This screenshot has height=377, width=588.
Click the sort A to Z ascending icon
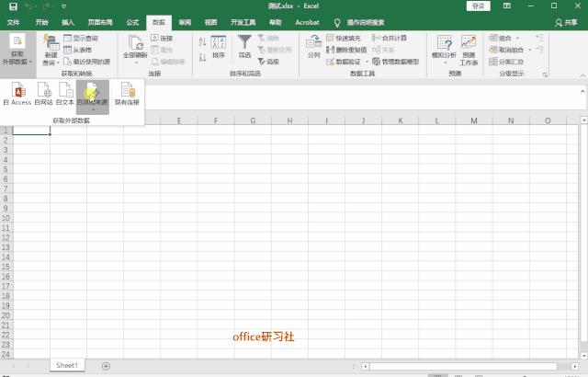tap(202, 42)
